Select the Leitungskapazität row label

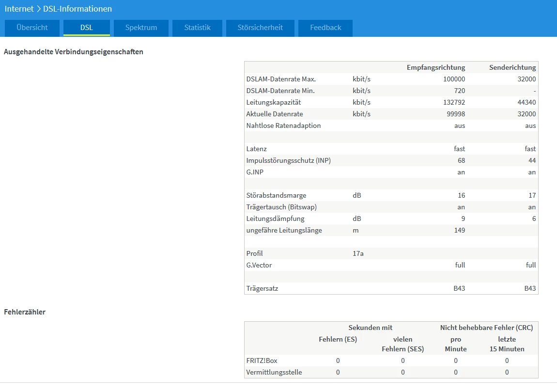(x=274, y=102)
